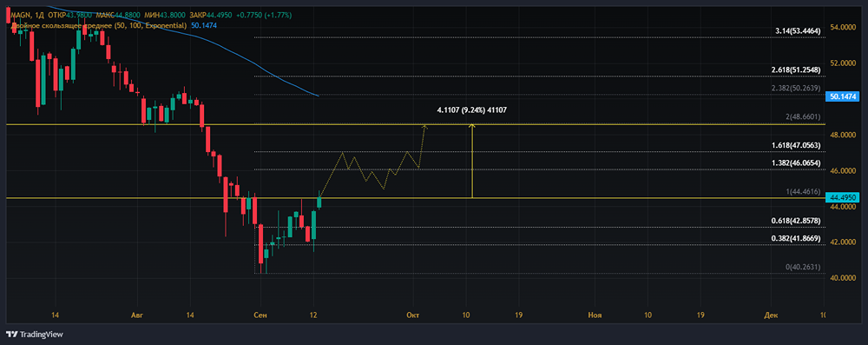This screenshot has width=868, height=345.
Task: Select Fibonacci level 2.382(50.2639) label
Action: [x=795, y=88]
